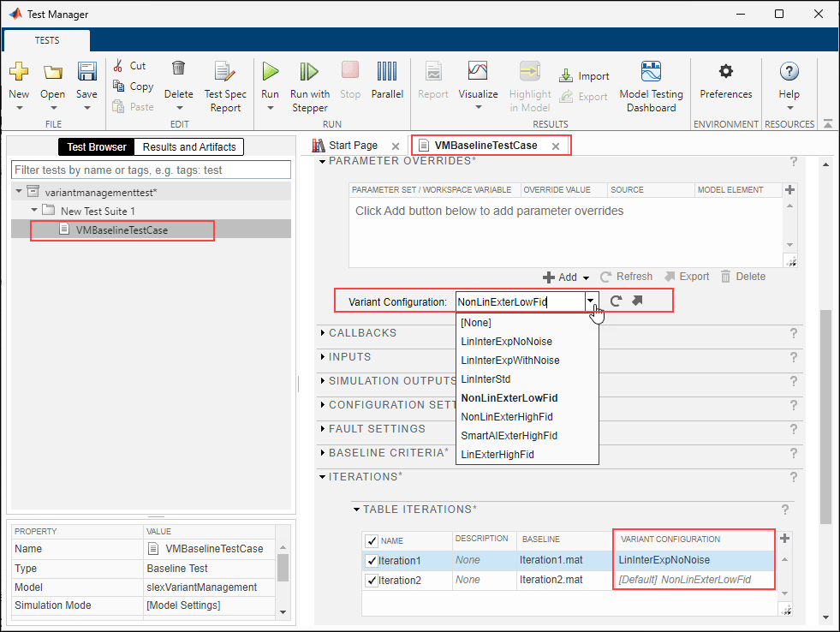Viewport: 840px width, 632px height.
Task: Click Add parameter override button
Action: pyautogui.click(x=561, y=277)
